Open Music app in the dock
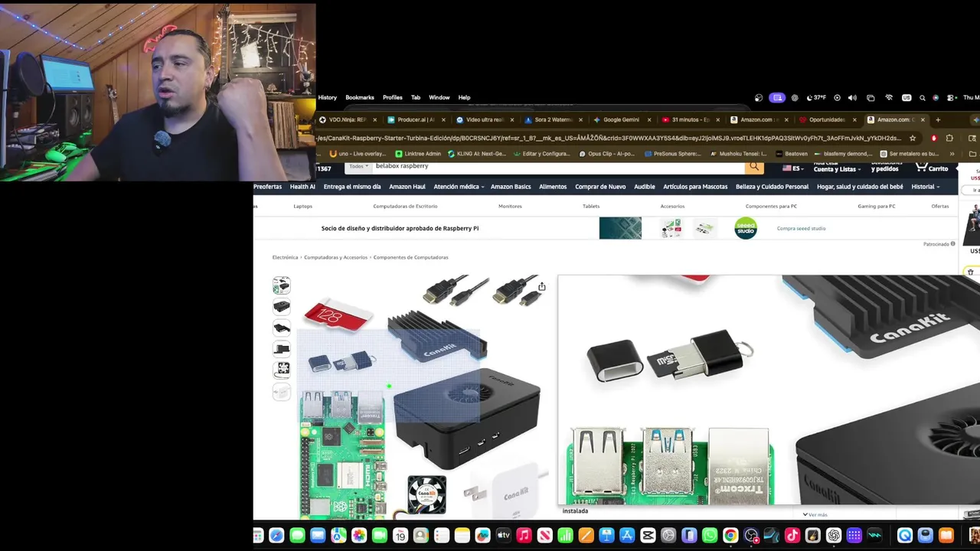The width and height of the screenshot is (980, 551). pyautogui.click(x=524, y=536)
